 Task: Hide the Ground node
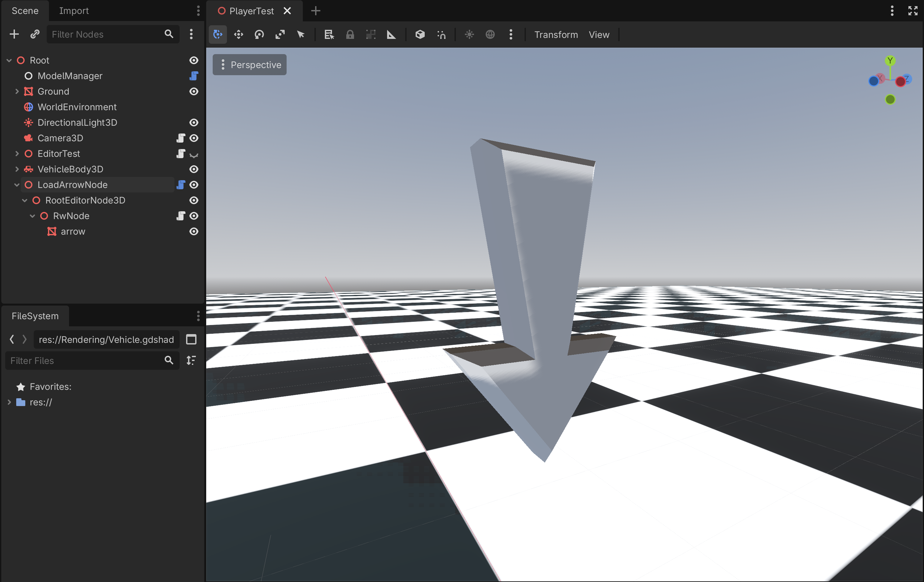coord(194,91)
